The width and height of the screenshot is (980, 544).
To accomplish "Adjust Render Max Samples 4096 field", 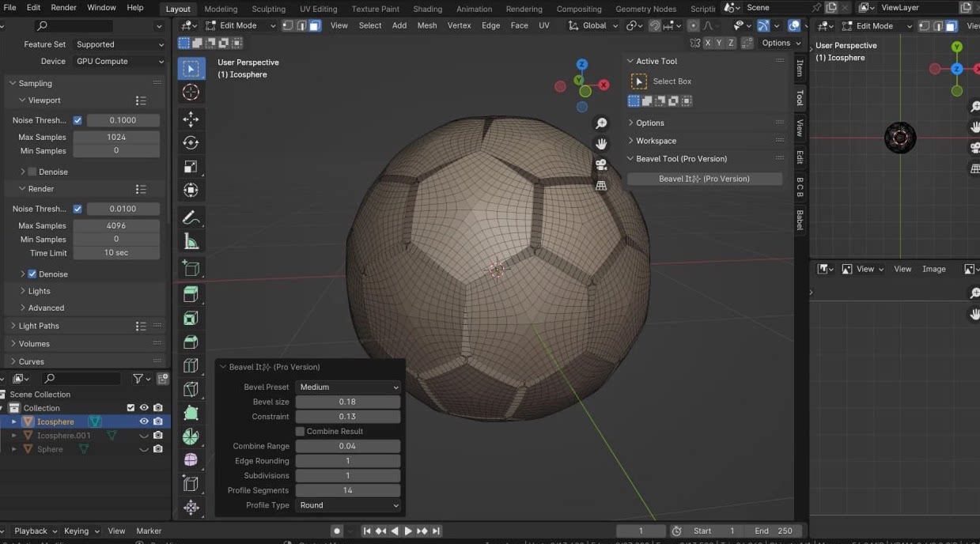I will point(116,225).
